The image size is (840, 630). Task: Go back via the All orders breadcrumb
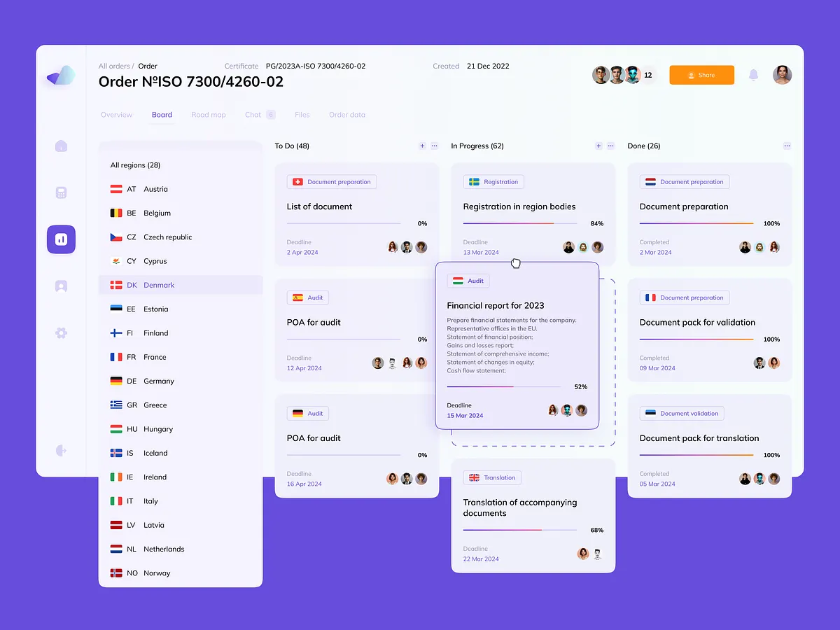pyautogui.click(x=114, y=66)
